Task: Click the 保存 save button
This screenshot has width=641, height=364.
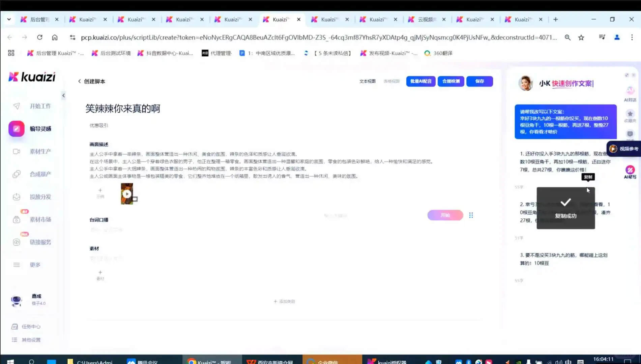Action: coord(479,81)
